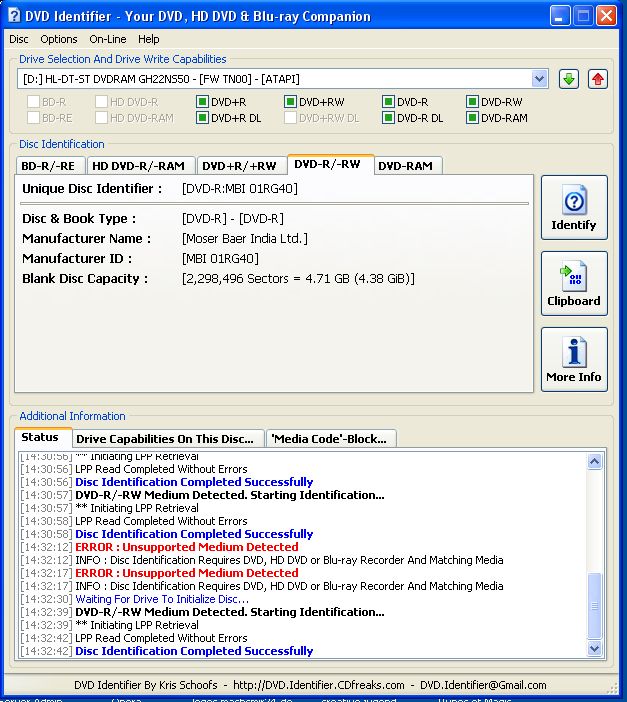
Task: Toggle the DVD-RAM checkbox
Action: [x=472, y=118]
